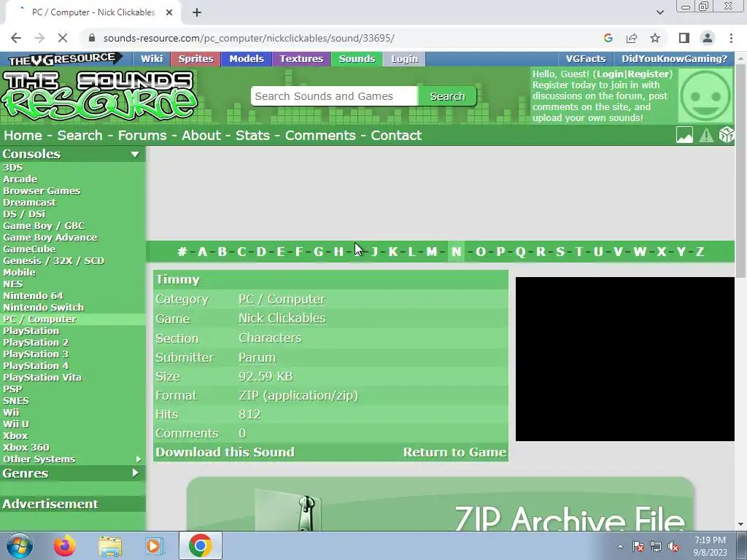Click Download this Sound
Image resolution: width=747 pixels, height=560 pixels.
coord(225,452)
